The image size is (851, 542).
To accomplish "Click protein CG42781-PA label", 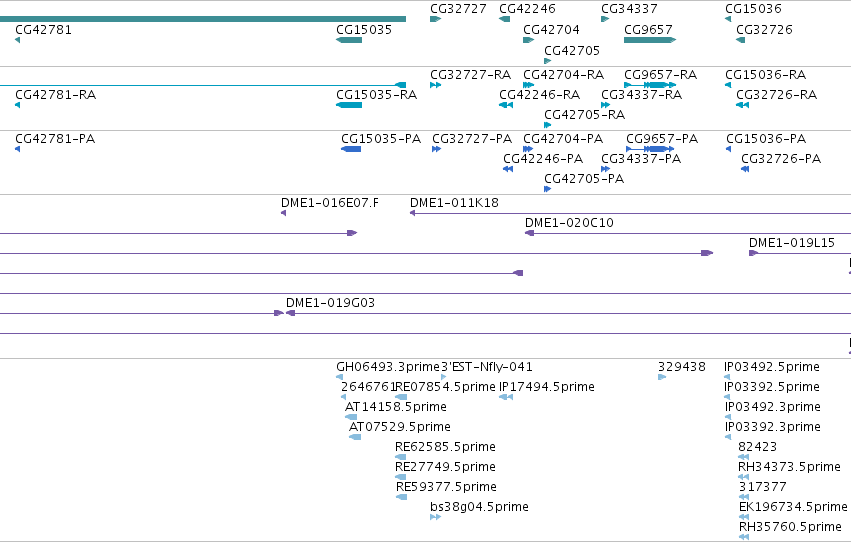I will (x=55, y=138).
